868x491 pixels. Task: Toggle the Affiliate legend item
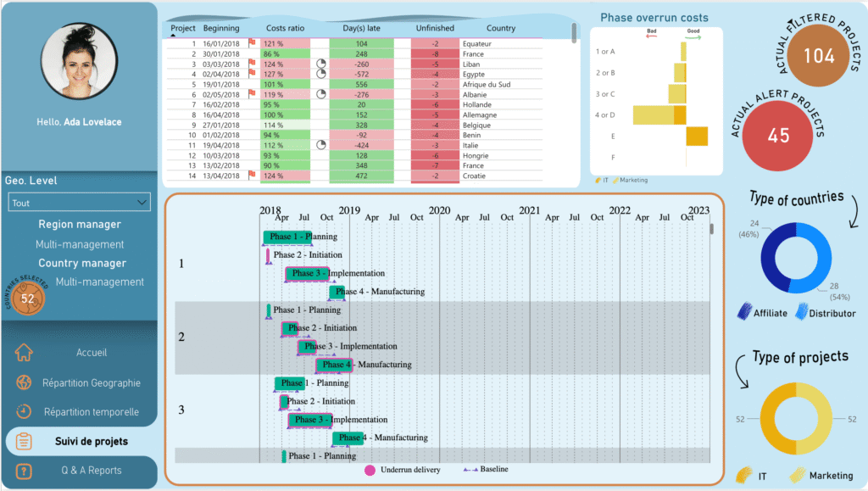click(765, 312)
